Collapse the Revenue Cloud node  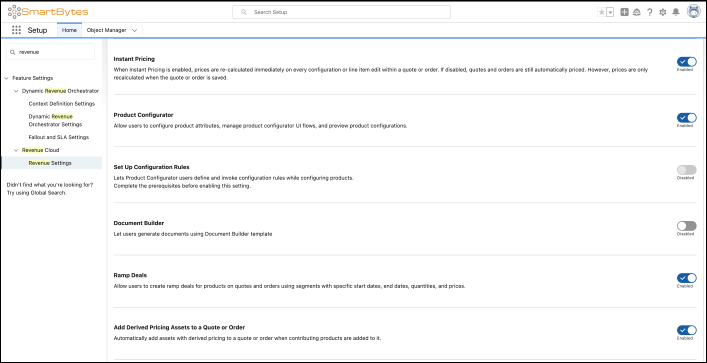[x=16, y=150]
